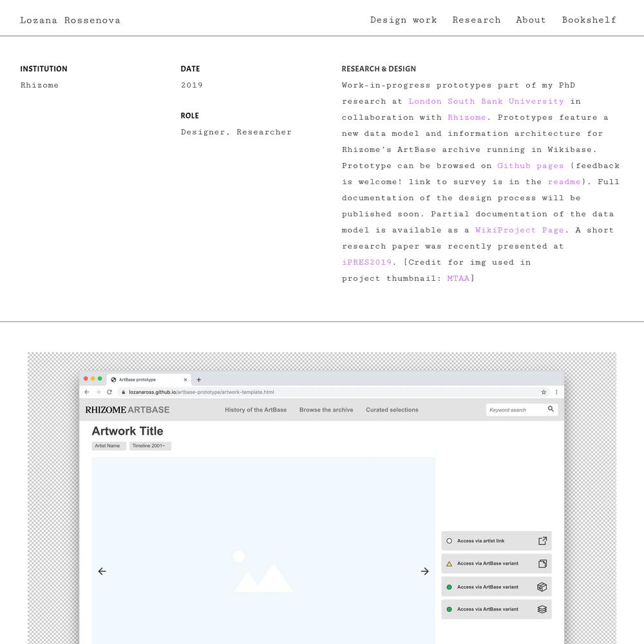
Task: Open the Bookshelf page
Action: tap(589, 20)
